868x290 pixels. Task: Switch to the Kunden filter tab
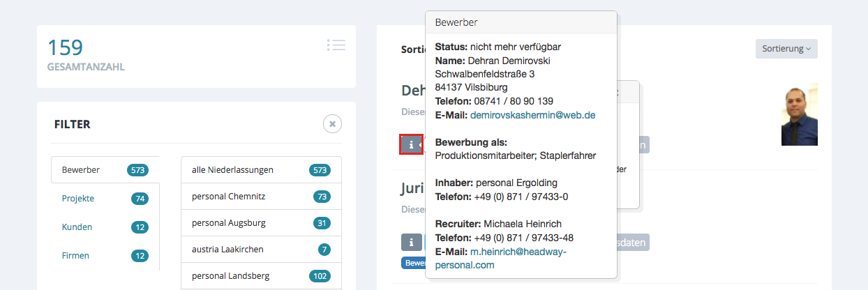(77, 227)
